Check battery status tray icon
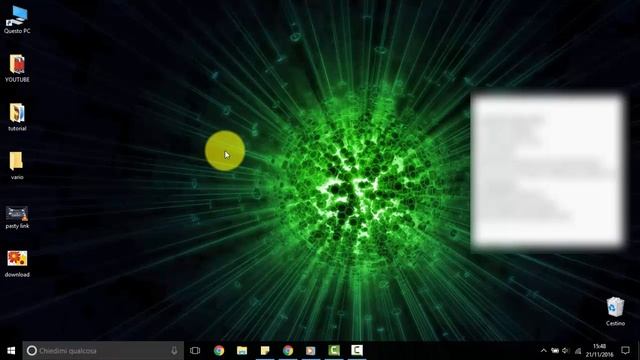Image resolution: width=640 pixels, height=360 pixels. point(555,351)
